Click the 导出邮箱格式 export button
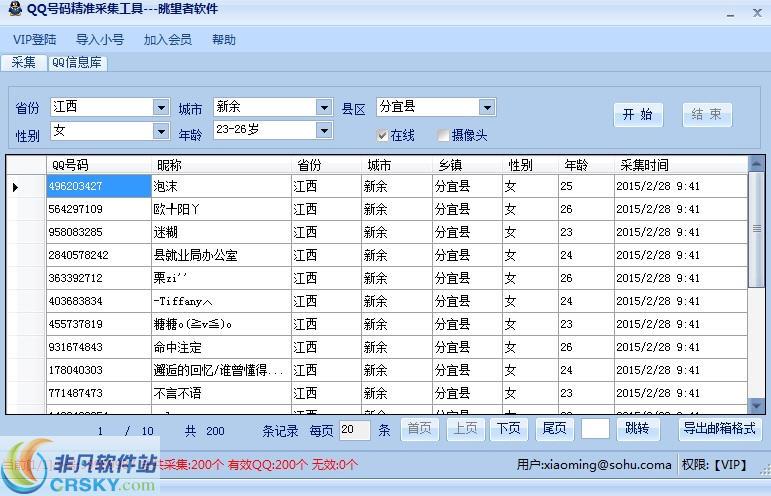 (719, 429)
